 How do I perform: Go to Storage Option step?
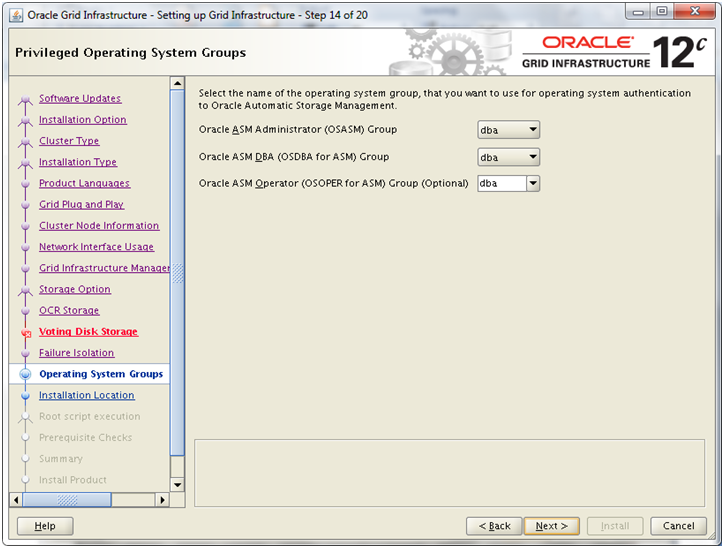(75, 289)
